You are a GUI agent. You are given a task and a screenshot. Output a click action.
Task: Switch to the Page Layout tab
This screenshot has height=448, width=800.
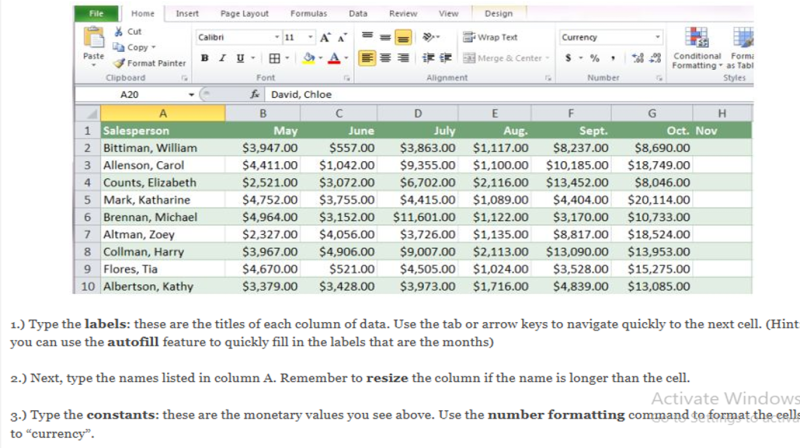point(243,13)
